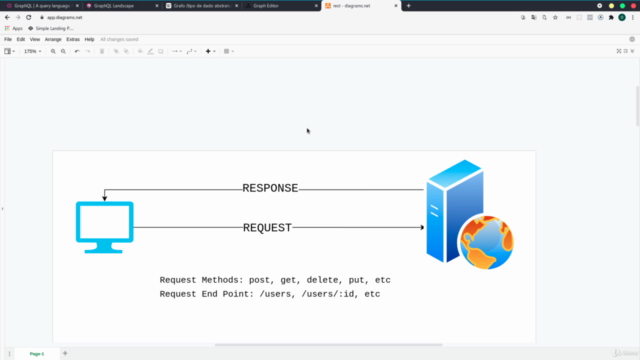Screen dimensions: 640x360
Task: Click the zoom in magnifier icon
Action: pyautogui.click(x=53, y=51)
